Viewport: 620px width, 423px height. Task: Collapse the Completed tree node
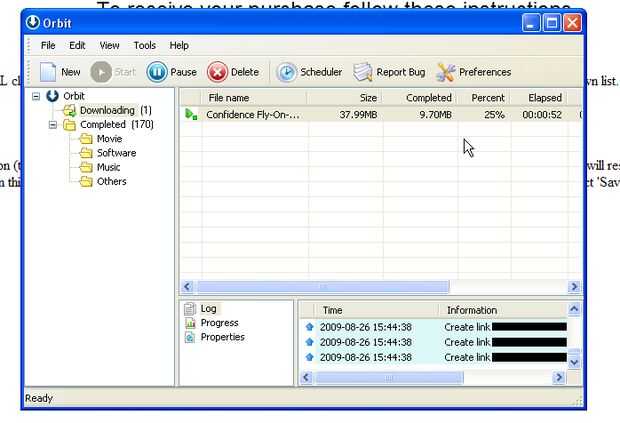pyautogui.click(x=53, y=125)
